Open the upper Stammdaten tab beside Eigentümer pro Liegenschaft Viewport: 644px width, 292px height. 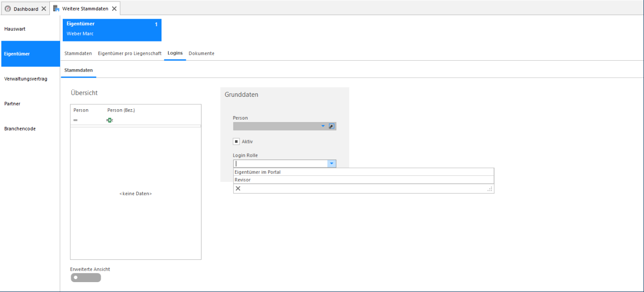click(78, 53)
